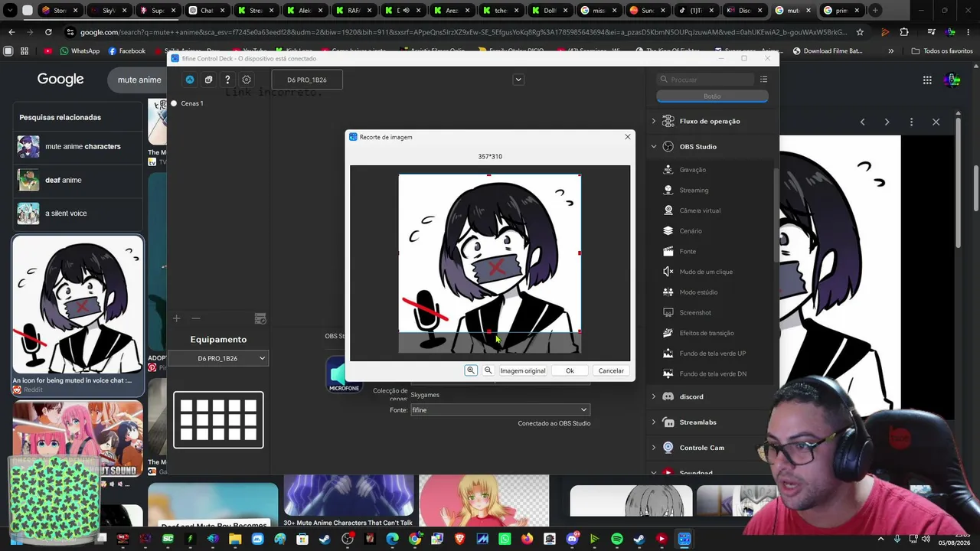Click the blue up-arrow icon in fifine toolbar
Viewport: 980px width, 551px height.
[190, 80]
